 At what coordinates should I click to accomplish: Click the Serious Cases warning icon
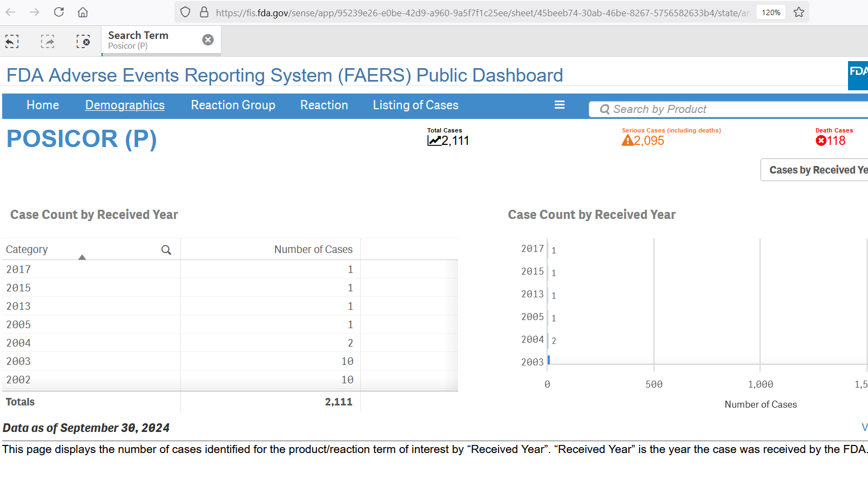tap(628, 141)
